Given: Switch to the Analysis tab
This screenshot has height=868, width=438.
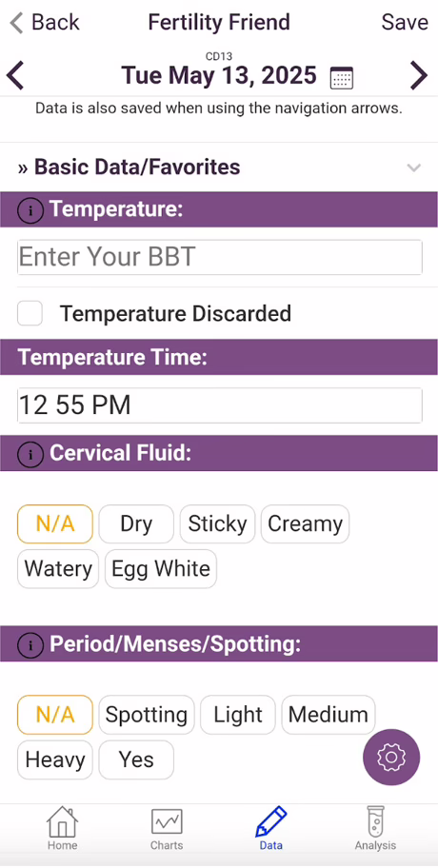Looking at the screenshot, I should [375, 828].
